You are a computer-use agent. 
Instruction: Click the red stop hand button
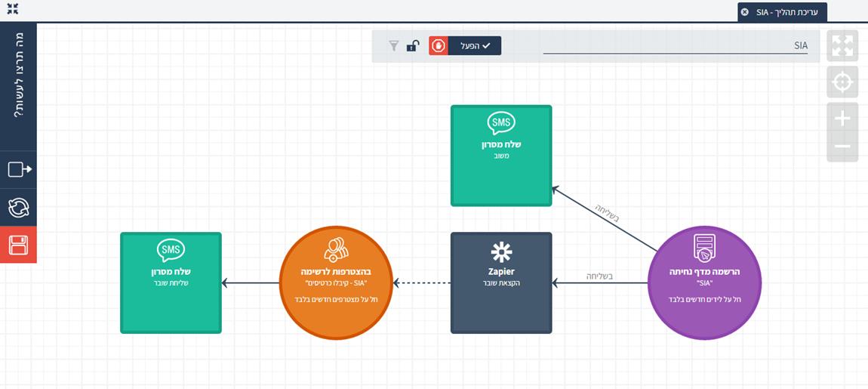(438, 46)
